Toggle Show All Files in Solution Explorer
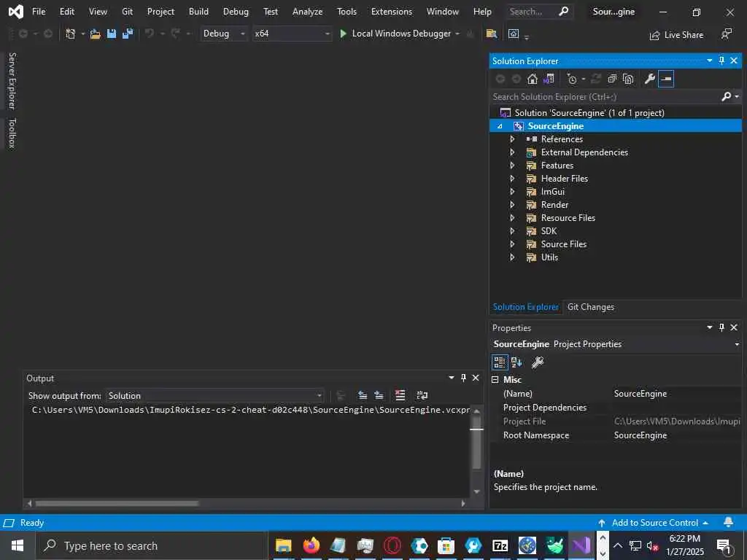The height and width of the screenshot is (560, 747). click(x=628, y=79)
